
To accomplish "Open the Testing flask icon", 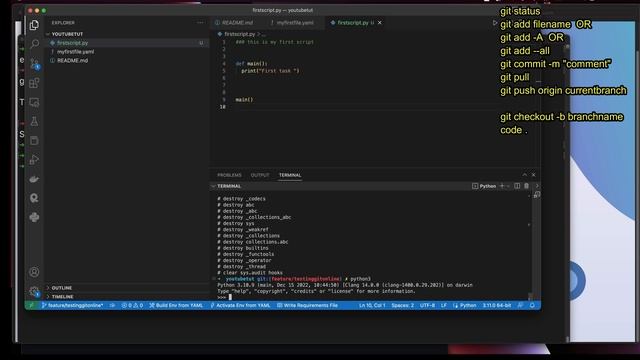I will coord(34,121).
